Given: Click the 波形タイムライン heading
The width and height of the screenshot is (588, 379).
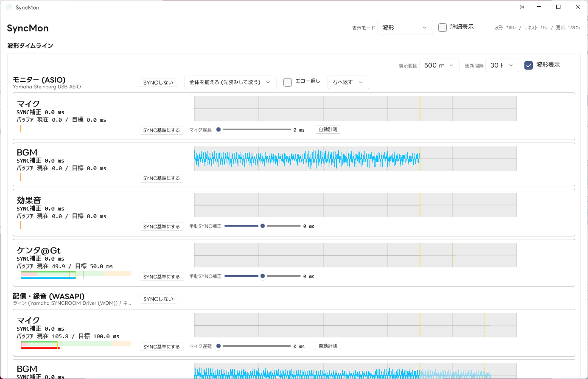Looking at the screenshot, I should (x=30, y=46).
